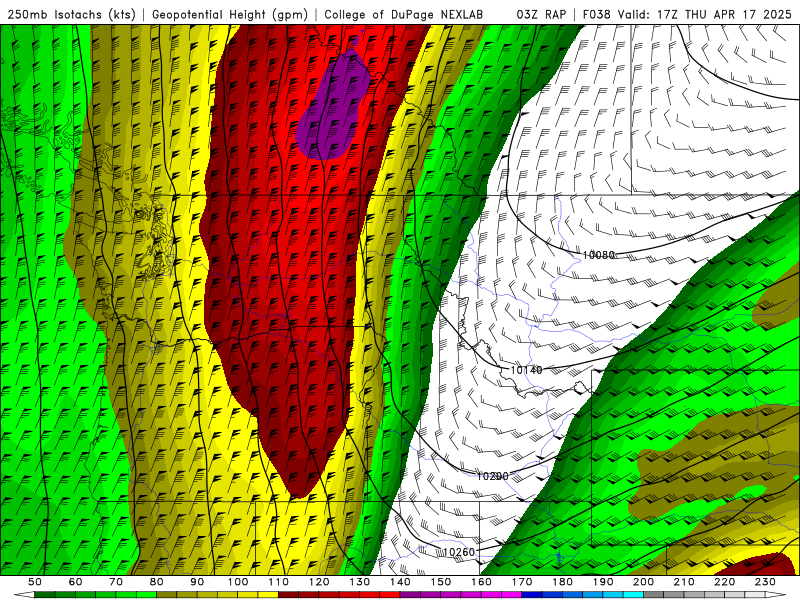Click the purple jet core maximum on map
The image size is (800, 600).
point(334,105)
